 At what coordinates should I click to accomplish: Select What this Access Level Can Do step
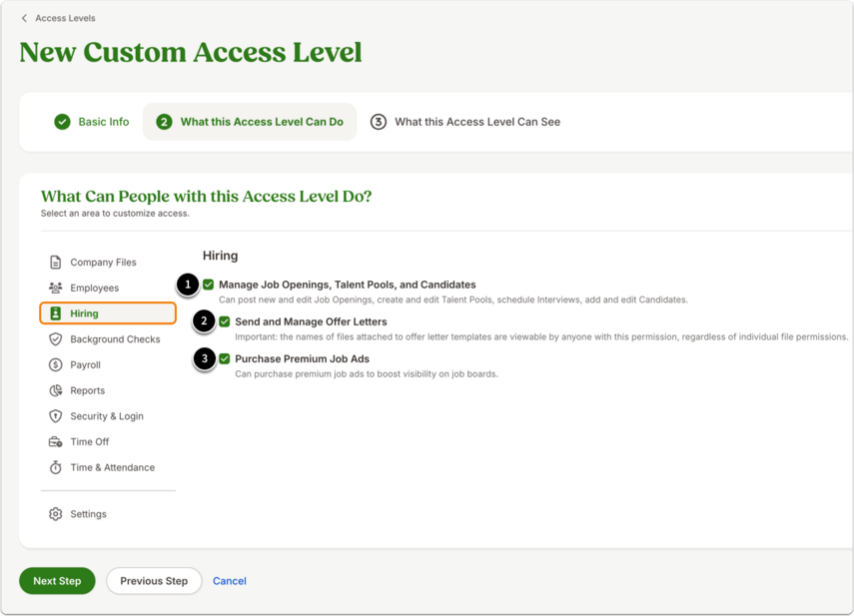tap(250, 122)
